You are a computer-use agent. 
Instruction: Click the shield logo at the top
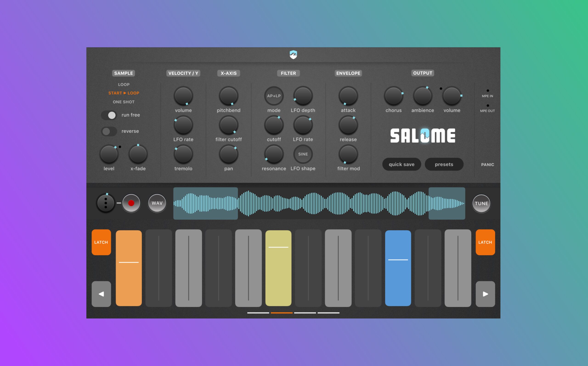pos(293,55)
